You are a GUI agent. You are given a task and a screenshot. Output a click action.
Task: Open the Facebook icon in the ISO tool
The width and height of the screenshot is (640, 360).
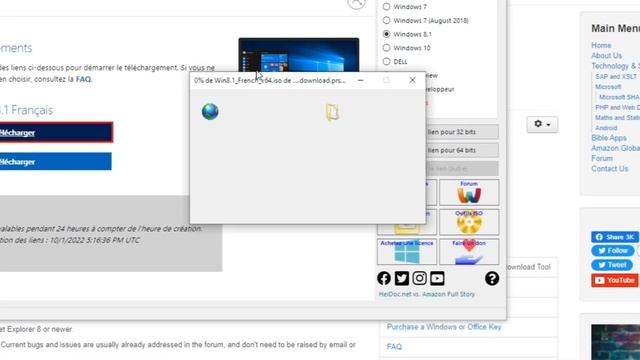click(384, 278)
